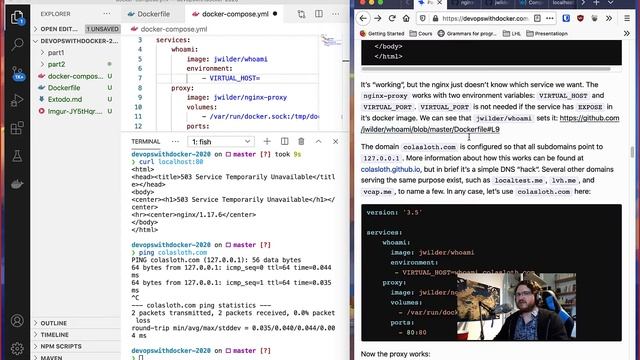
Task: Open colasloth.github.io link
Action: click(390, 169)
